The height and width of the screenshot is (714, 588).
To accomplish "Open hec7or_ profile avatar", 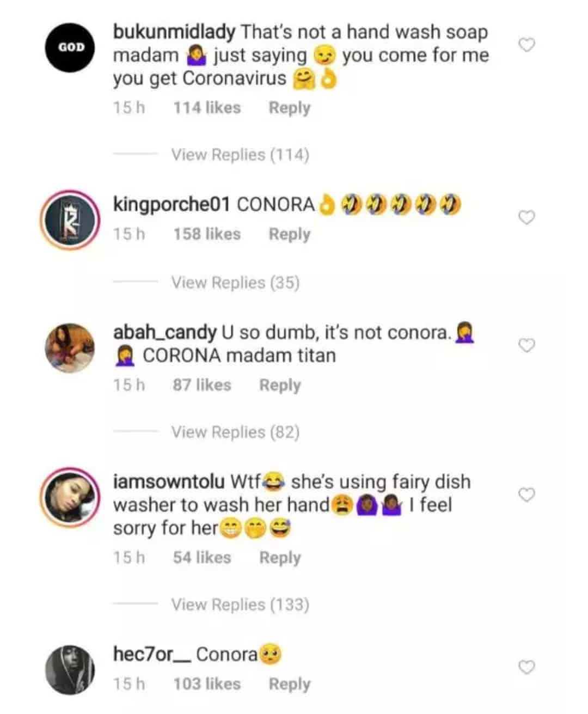I will pyautogui.click(x=69, y=669).
